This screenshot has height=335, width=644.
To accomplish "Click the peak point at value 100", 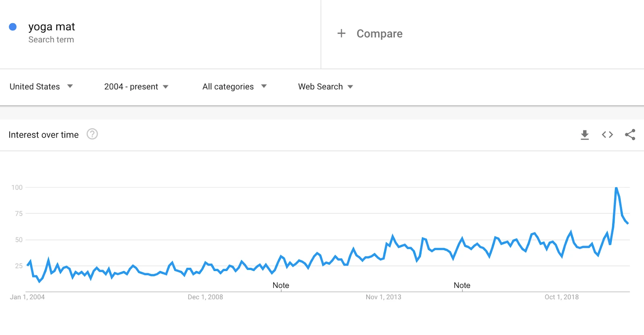I will 616,188.
